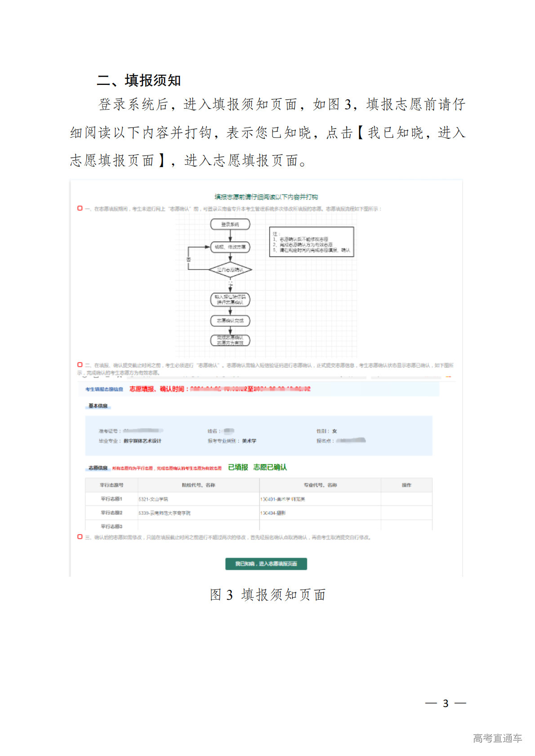
Task: Select the SMS verification code flowchart step
Action: [230, 300]
